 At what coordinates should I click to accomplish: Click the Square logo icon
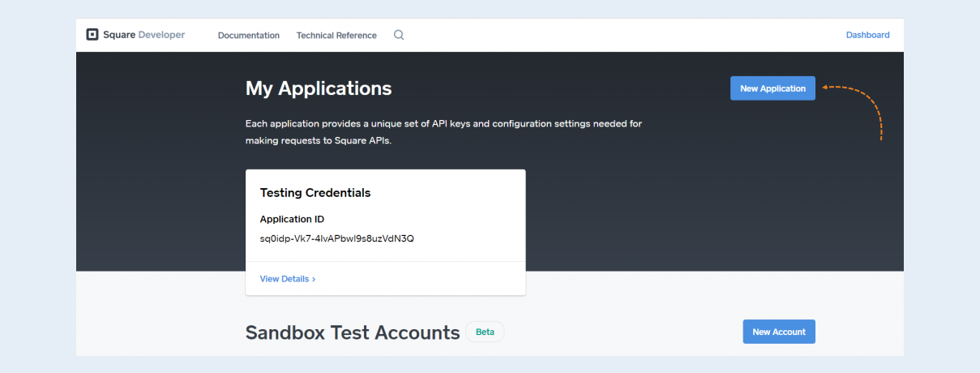[92, 35]
